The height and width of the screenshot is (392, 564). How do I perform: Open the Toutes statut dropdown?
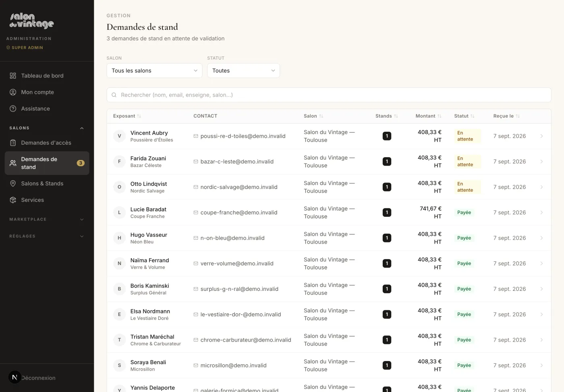(243, 71)
